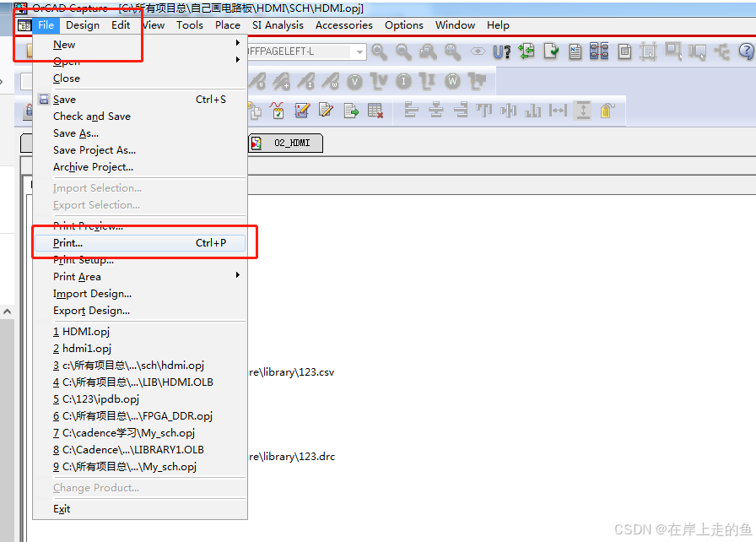Choose Exit from the File menu
The width and height of the screenshot is (756, 542).
pyautogui.click(x=140, y=509)
